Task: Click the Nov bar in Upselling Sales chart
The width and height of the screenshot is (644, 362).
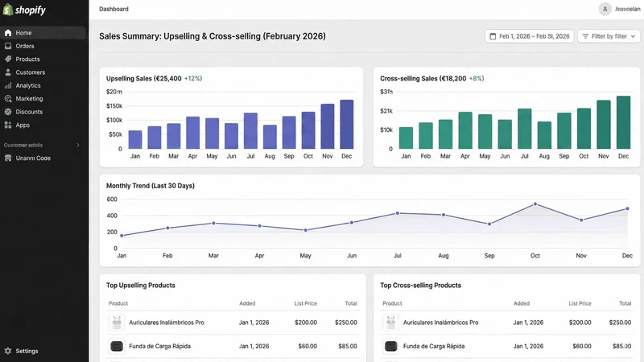Action: tap(328, 126)
